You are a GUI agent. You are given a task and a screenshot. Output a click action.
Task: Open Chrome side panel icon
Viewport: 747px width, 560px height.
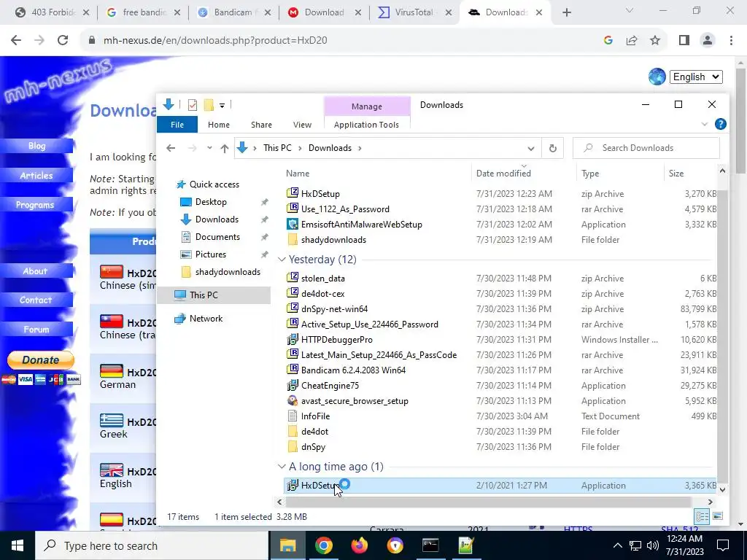click(684, 40)
